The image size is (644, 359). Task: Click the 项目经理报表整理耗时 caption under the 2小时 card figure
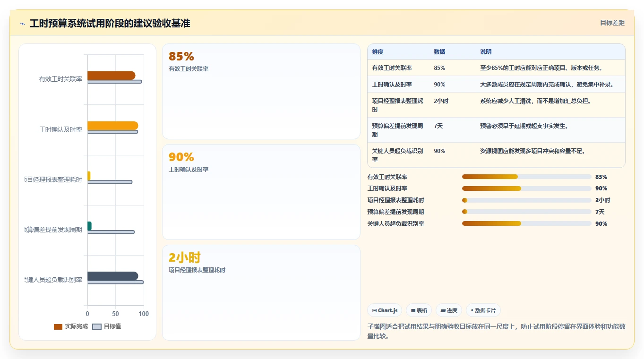197,270
